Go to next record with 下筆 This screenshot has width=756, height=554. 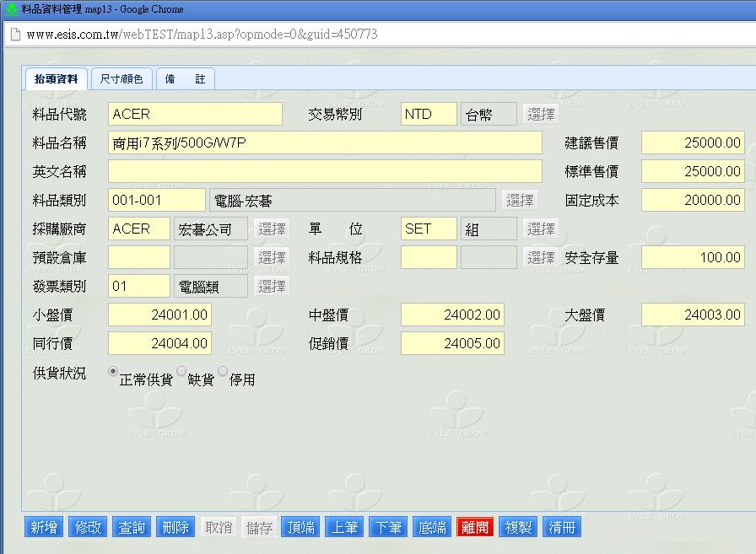click(388, 528)
